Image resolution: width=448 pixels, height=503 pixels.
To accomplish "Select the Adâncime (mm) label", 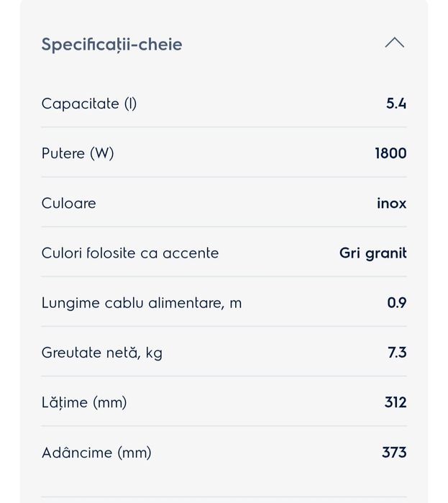I will [96, 453].
